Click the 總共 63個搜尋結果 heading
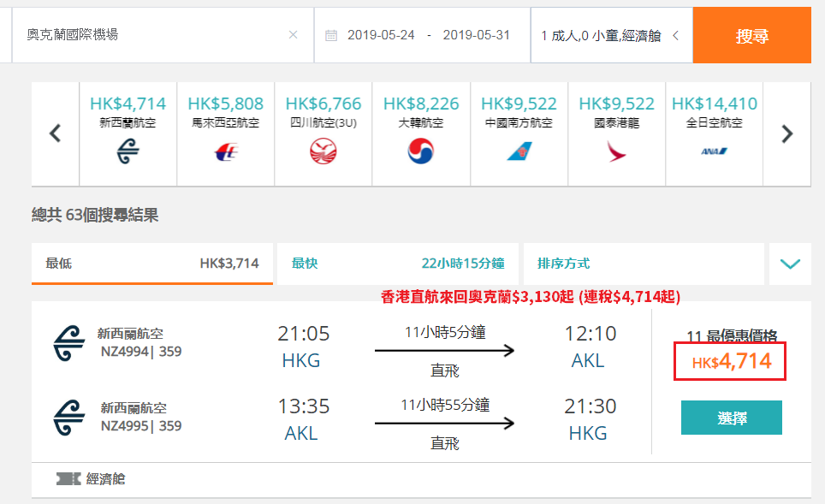This screenshot has height=504, width=825. pos(95,215)
